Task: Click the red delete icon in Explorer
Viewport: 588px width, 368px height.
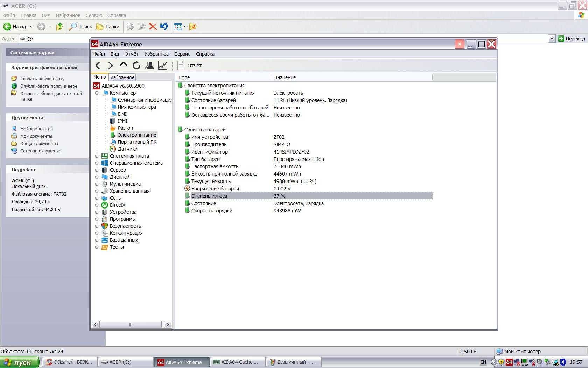Action: 153,27
